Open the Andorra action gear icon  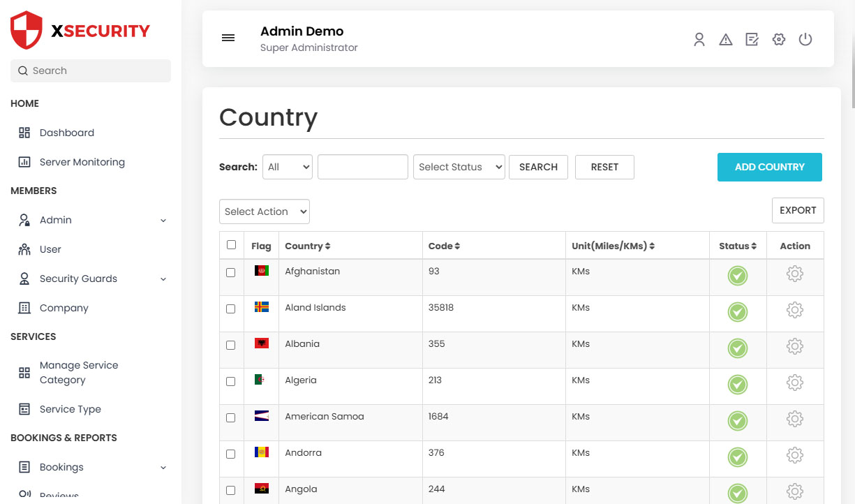coord(795,455)
